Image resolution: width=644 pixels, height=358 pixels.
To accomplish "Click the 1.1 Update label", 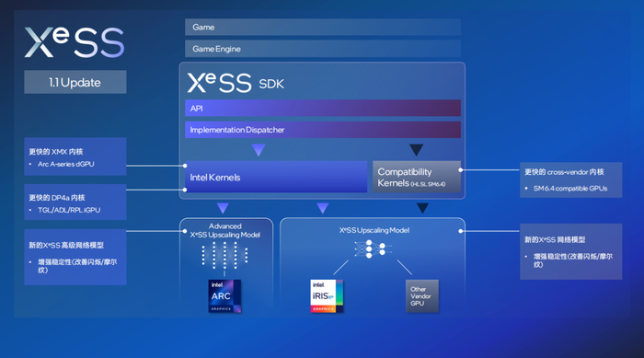I will (75, 82).
